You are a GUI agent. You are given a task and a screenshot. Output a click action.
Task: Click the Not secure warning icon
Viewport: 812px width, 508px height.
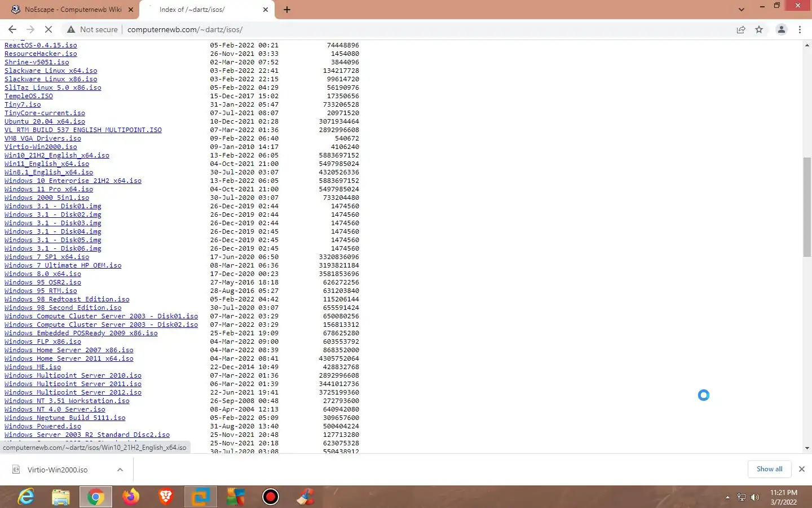71,29
